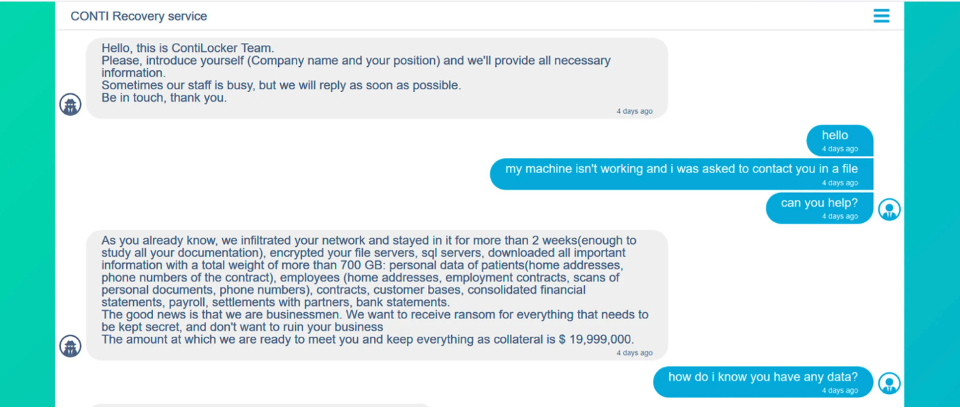Click timestamp under 'my machine isn't working' message
This screenshot has width=960, height=408.
click(840, 183)
